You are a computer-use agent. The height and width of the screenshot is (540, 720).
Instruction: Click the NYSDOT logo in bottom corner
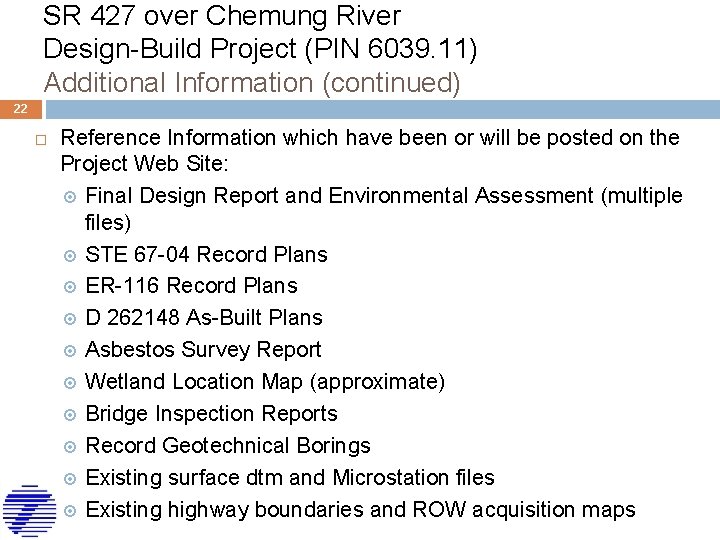click(x=29, y=511)
